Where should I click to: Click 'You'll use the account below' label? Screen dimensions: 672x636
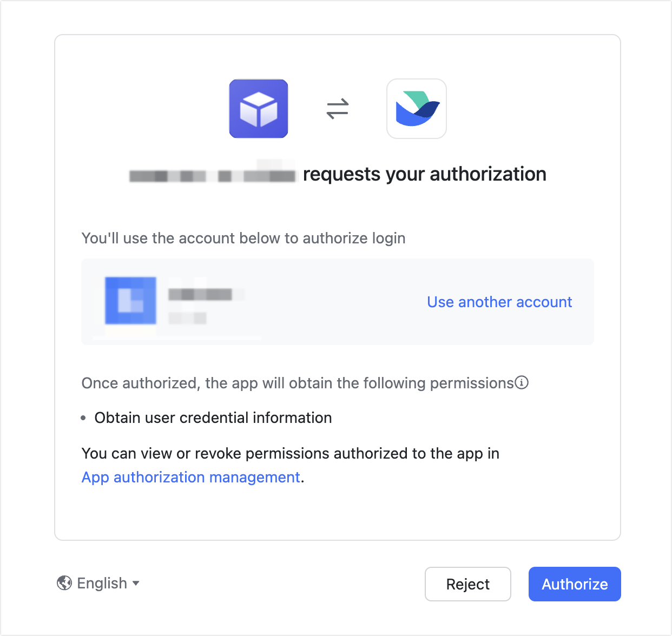click(243, 238)
